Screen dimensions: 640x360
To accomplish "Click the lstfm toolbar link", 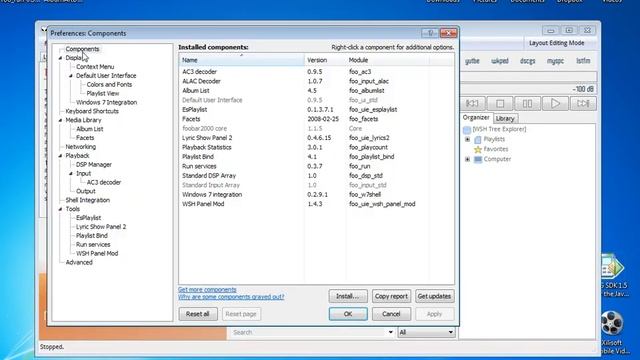I will [583, 61].
